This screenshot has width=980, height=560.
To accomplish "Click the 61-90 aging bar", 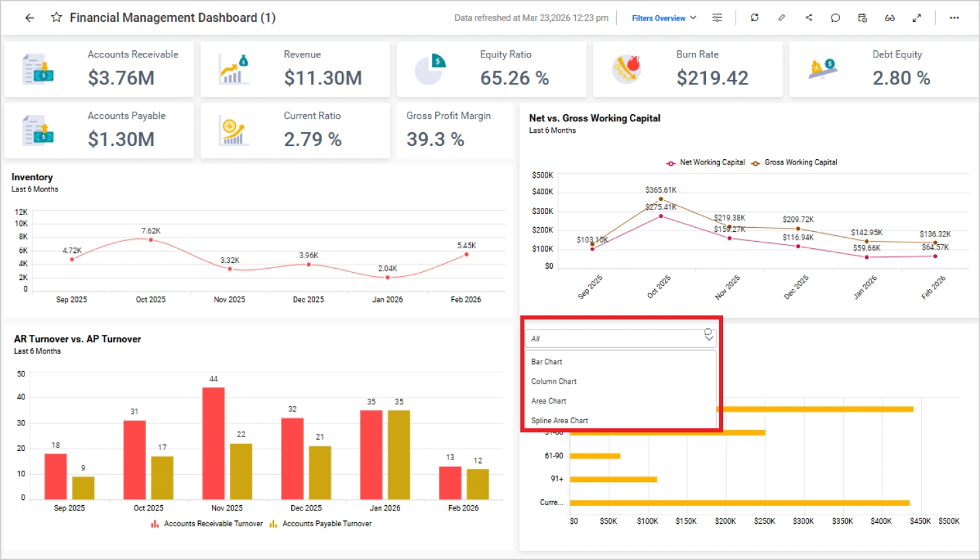I will (x=595, y=456).
